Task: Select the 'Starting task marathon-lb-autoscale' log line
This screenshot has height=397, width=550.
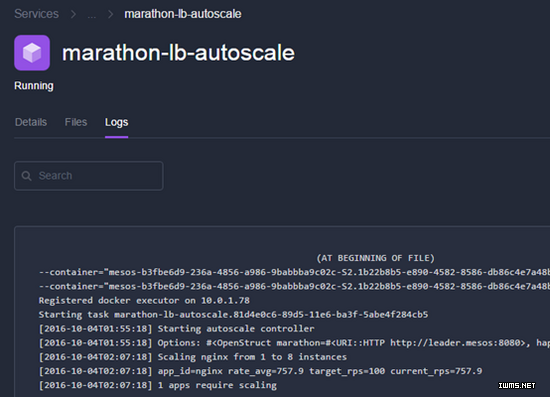Action: click(x=233, y=314)
